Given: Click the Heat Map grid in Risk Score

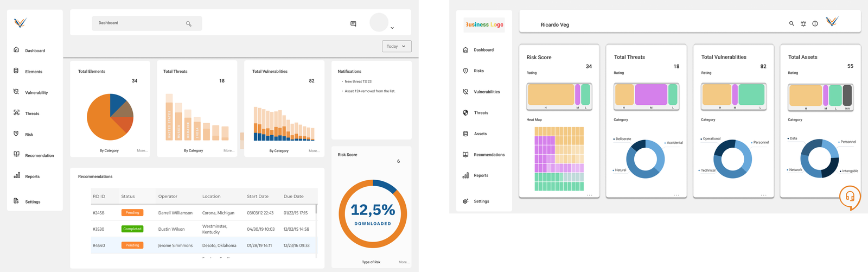Looking at the screenshot, I should (x=559, y=159).
